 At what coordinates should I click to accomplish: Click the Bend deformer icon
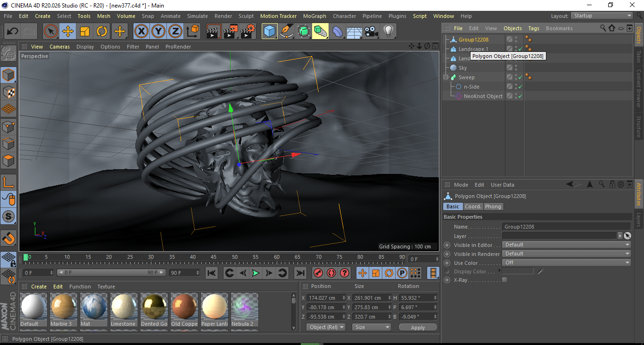coord(338,32)
